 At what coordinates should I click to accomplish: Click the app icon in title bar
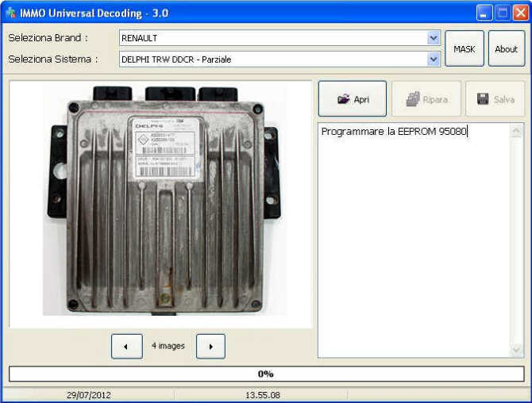pyautogui.click(x=11, y=13)
